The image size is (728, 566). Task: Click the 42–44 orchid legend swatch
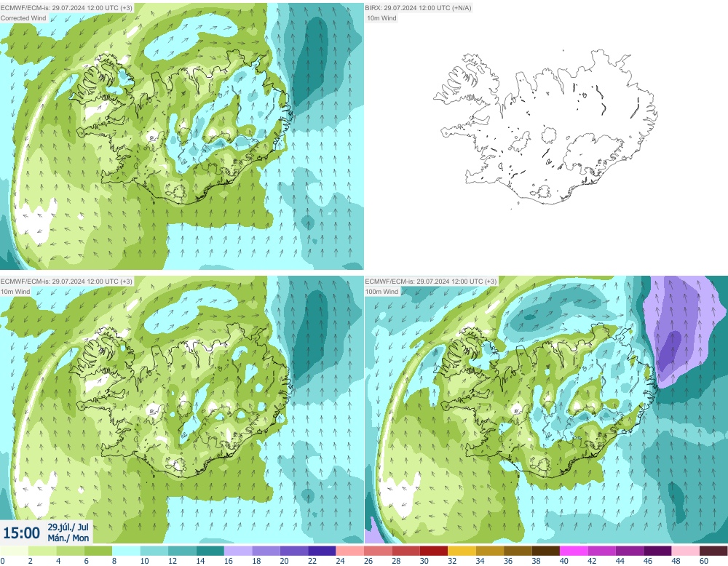[x=602, y=551]
